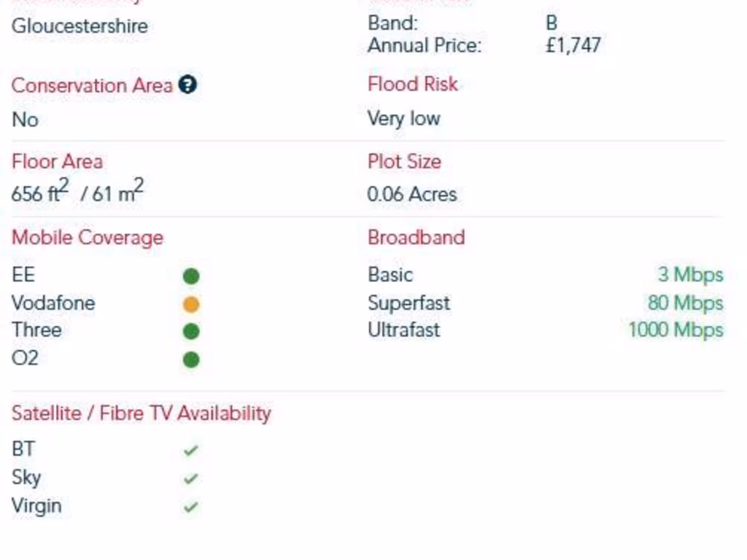The height and width of the screenshot is (560, 747).
Task: Open the Conservation Area help icon
Action: [x=187, y=85]
